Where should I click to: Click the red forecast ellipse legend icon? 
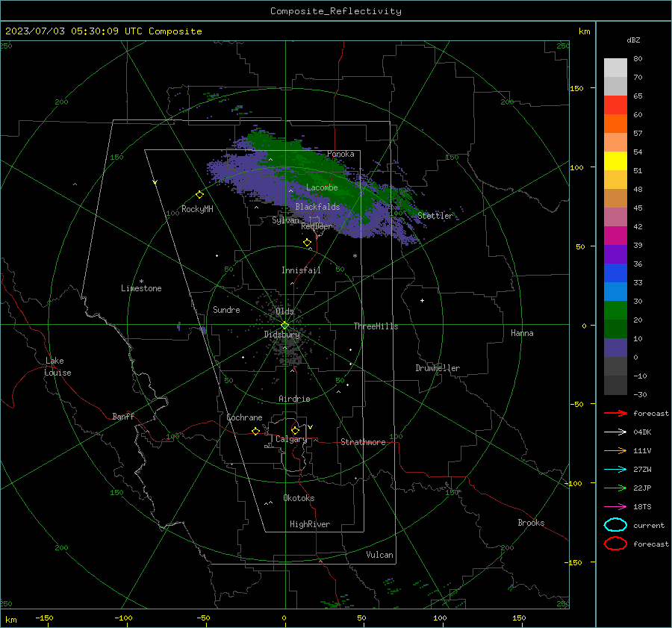615,544
